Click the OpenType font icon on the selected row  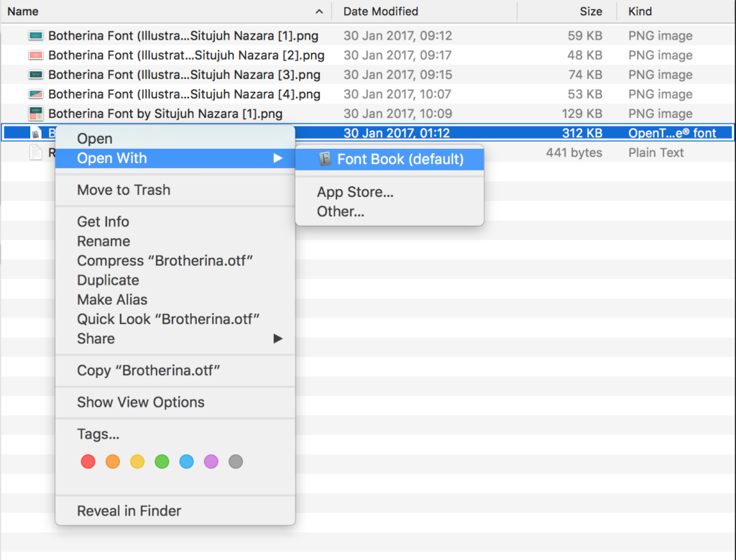click(x=36, y=132)
